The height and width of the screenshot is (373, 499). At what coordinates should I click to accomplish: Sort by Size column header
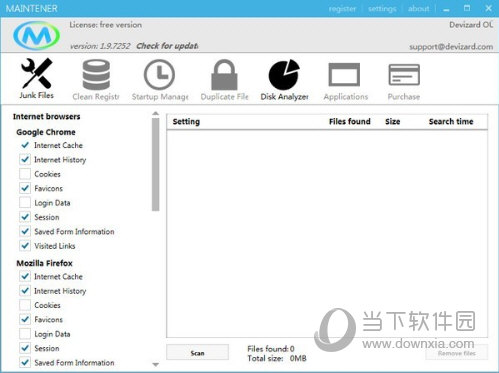pos(393,122)
